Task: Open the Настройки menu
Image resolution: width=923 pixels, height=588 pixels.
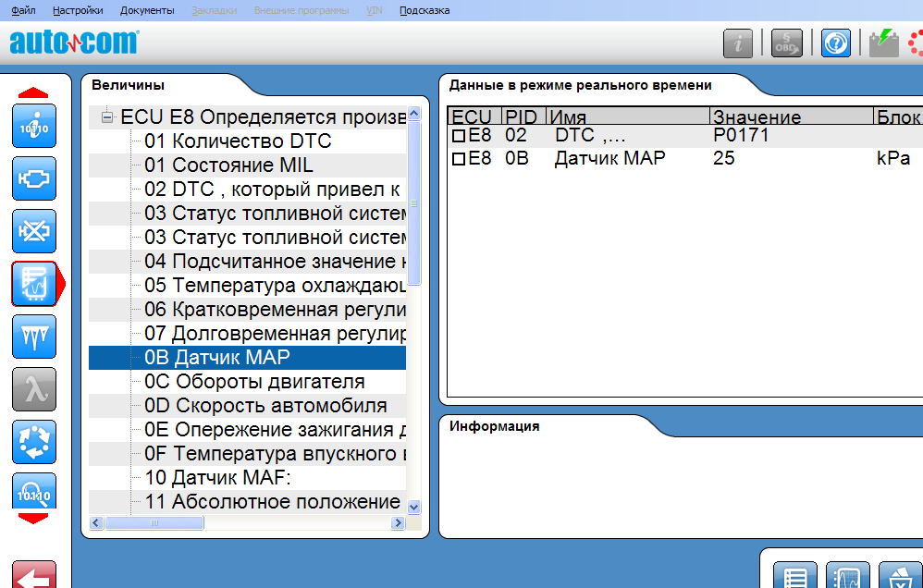Action: 79,10
